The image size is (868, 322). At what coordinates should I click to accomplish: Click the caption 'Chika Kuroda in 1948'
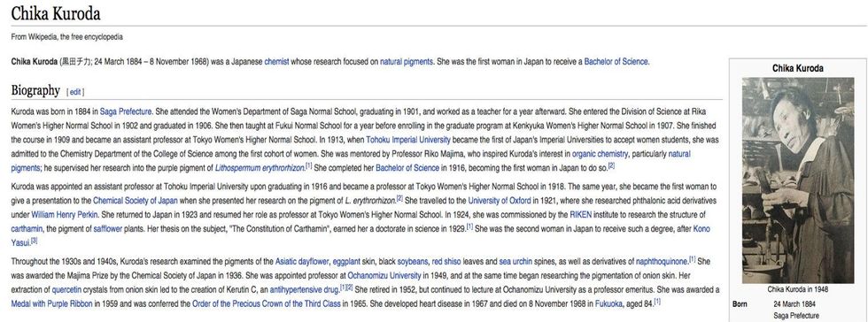coord(798,289)
